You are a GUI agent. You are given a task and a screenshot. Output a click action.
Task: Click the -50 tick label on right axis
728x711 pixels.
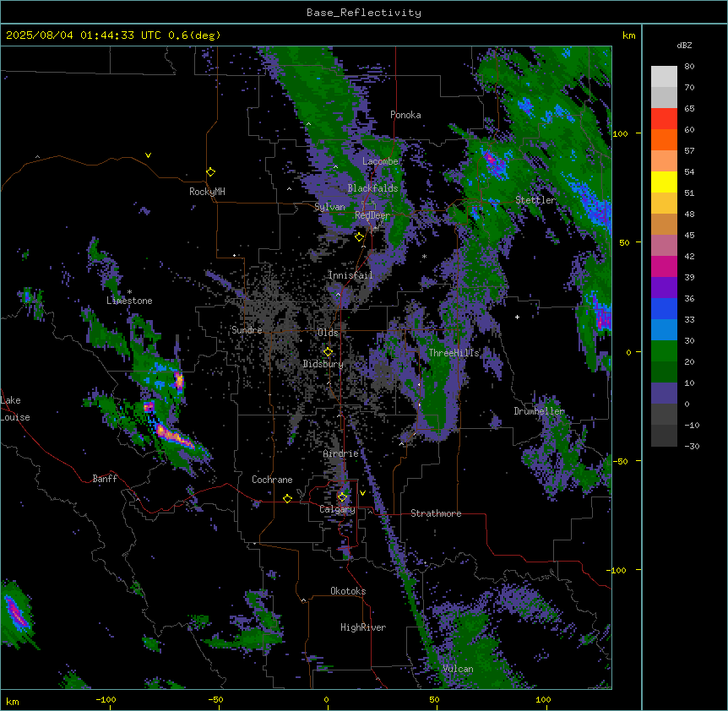click(x=620, y=461)
